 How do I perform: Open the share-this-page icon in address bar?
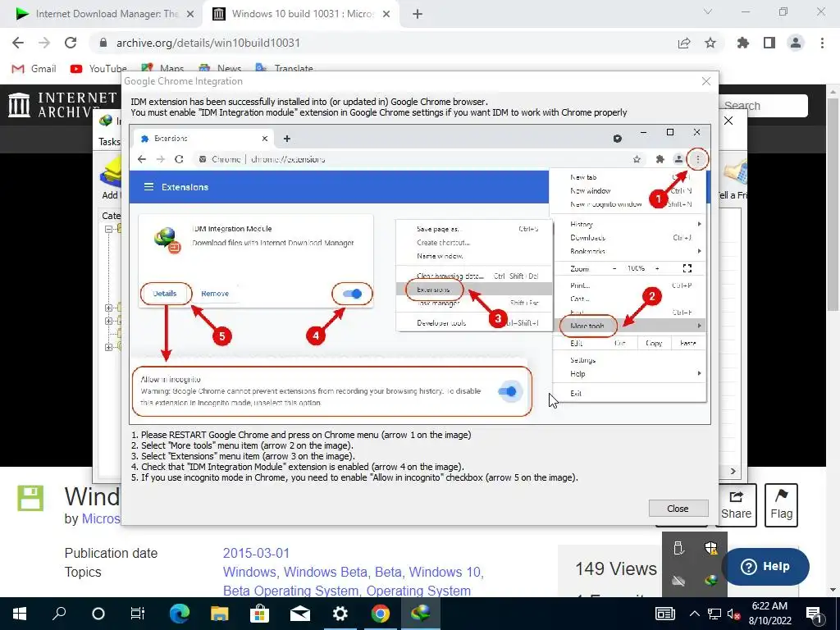coord(684,43)
